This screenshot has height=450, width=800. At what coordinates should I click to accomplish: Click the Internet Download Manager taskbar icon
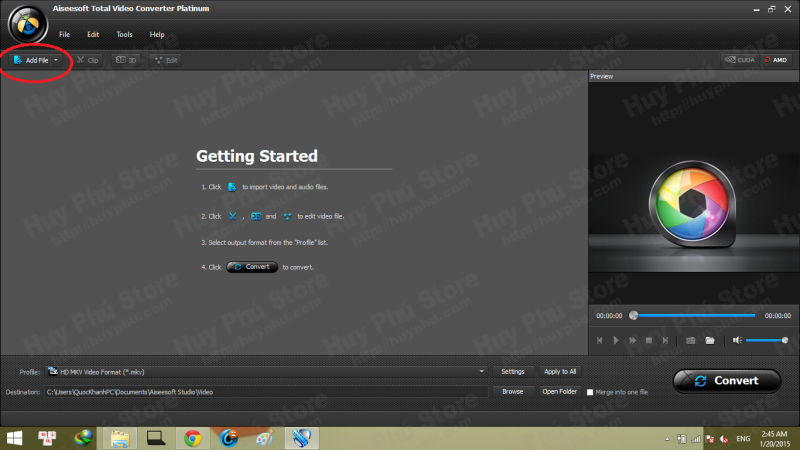[x=83, y=438]
